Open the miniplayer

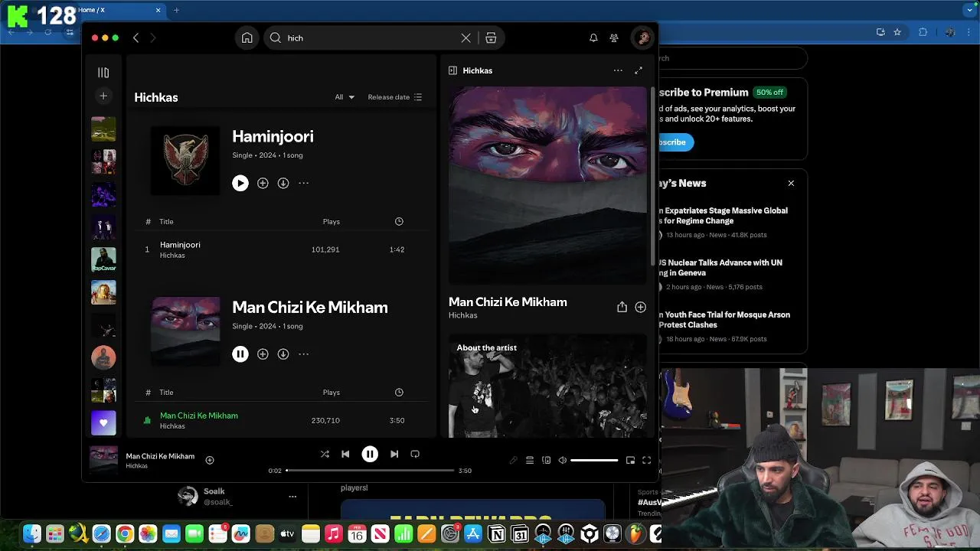tap(630, 460)
